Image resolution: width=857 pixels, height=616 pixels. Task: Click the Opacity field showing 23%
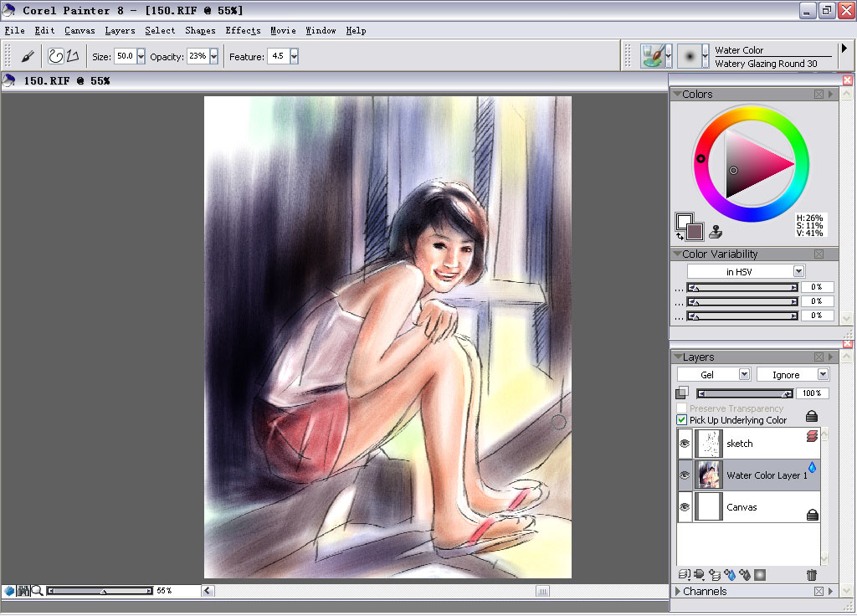[x=198, y=56]
